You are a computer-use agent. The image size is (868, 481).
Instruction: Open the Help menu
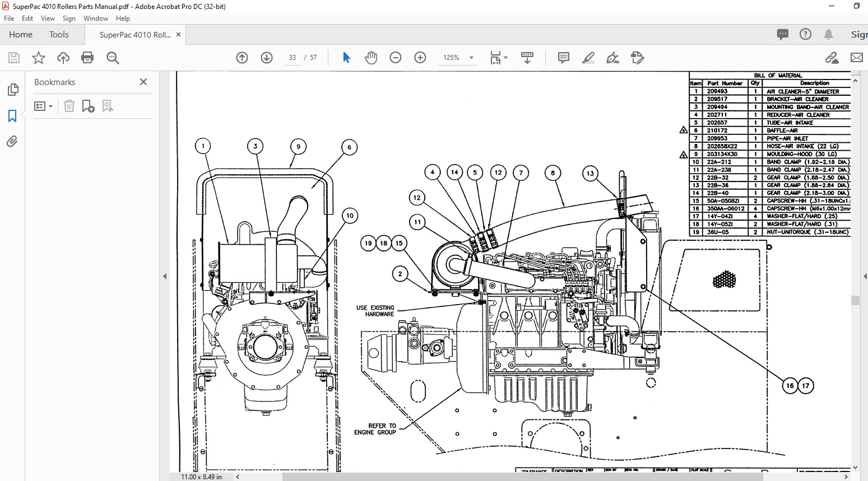[x=123, y=18]
